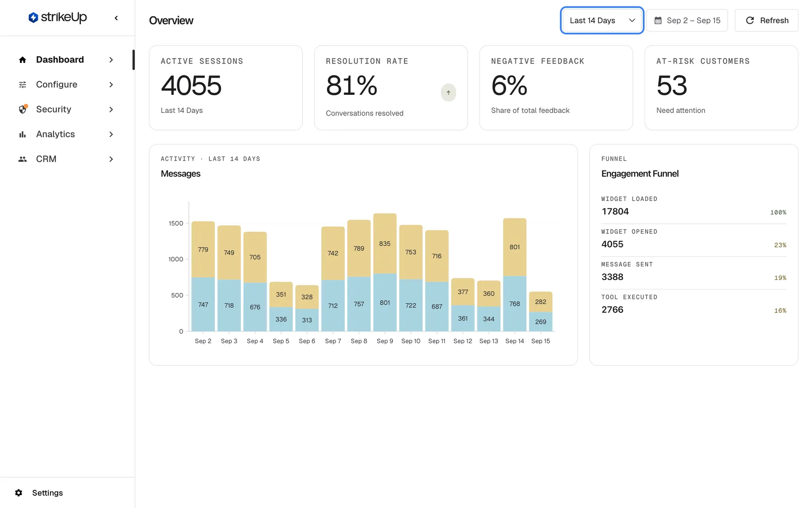Click the Resolution Rate value 81%
The image size is (812, 508).
(351, 85)
